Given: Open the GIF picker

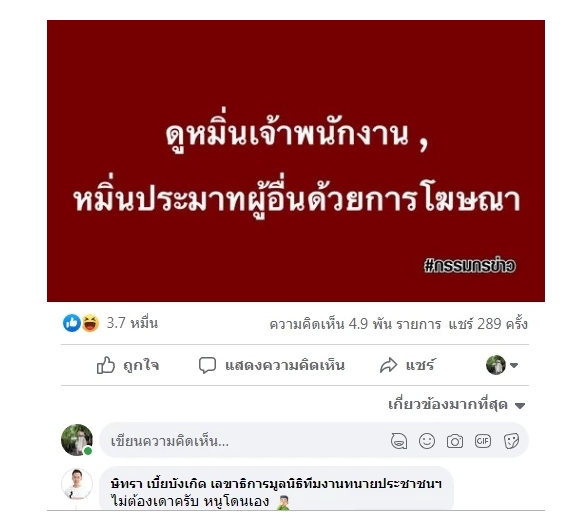Looking at the screenshot, I should point(483,441).
